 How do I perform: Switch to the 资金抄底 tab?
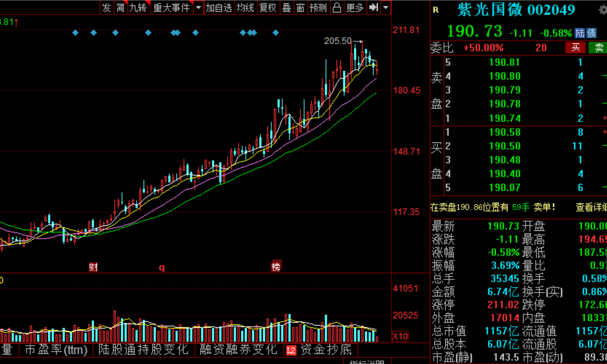tap(325, 349)
